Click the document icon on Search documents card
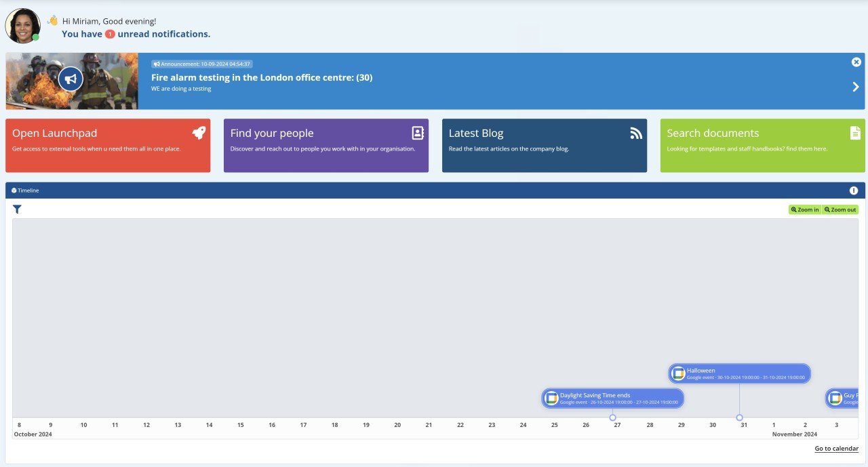868x467 pixels. (x=854, y=133)
